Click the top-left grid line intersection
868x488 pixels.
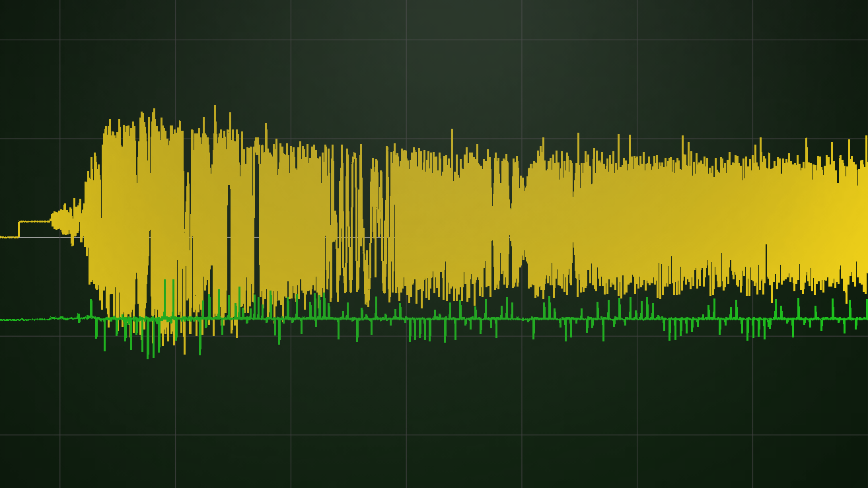coord(60,40)
